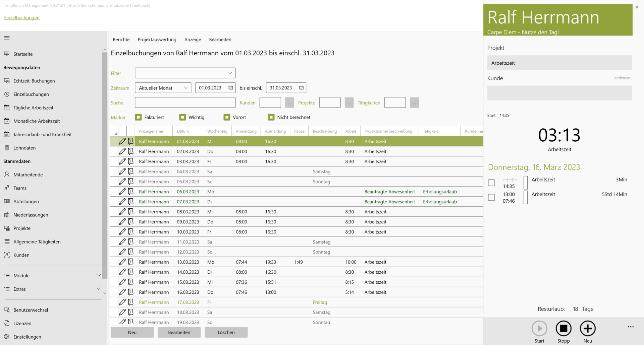This screenshot has width=644, height=345.
Task: Click the Allgemeine Tätigkeiten list icon
Action: [7, 241]
